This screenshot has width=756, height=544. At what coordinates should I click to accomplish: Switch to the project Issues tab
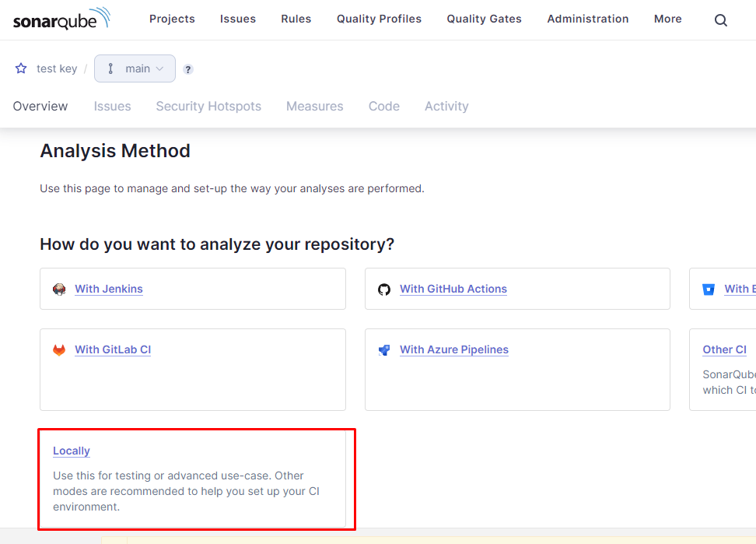[x=112, y=106]
